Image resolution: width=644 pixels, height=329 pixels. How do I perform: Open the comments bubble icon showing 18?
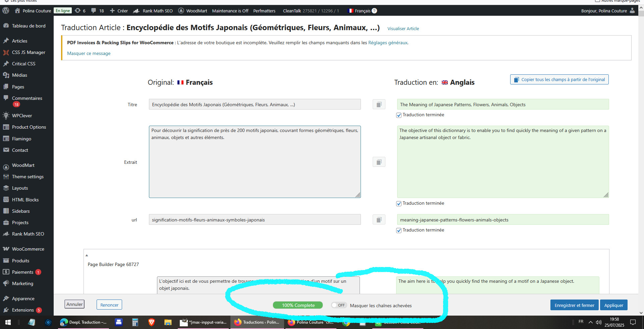coord(97,11)
